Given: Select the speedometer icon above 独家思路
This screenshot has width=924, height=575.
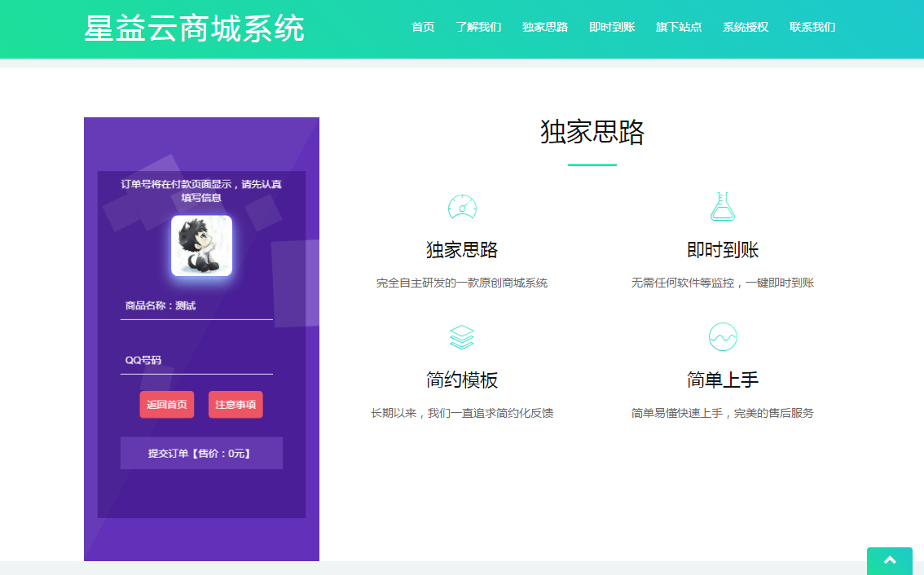Looking at the screenshot, I should pyautogui.click(x=462, y=208).
